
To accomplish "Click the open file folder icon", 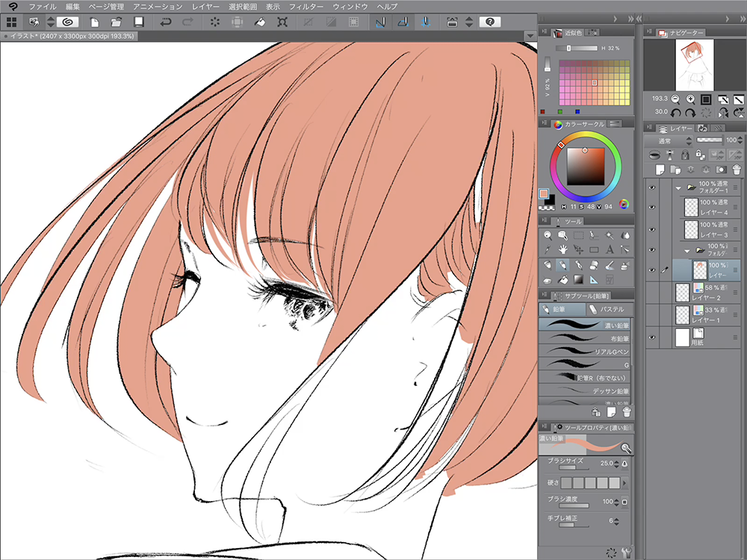I will tap(117, 22).
